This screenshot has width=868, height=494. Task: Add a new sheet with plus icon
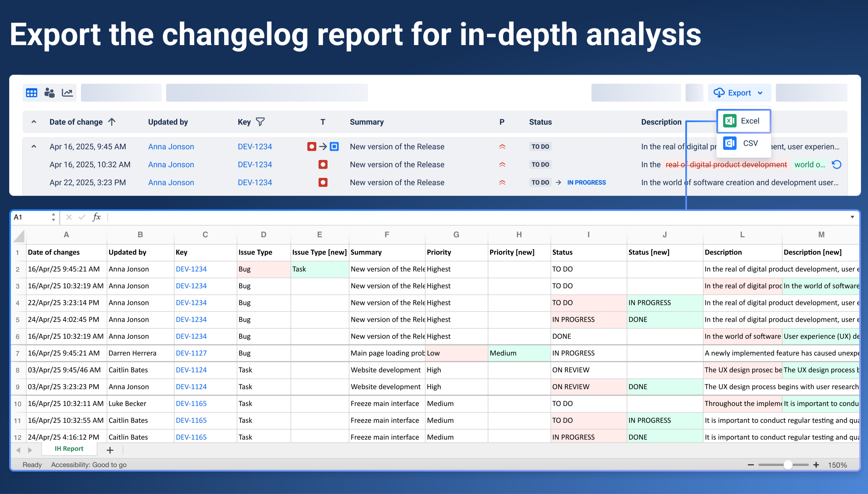click(x=110, y=450)
